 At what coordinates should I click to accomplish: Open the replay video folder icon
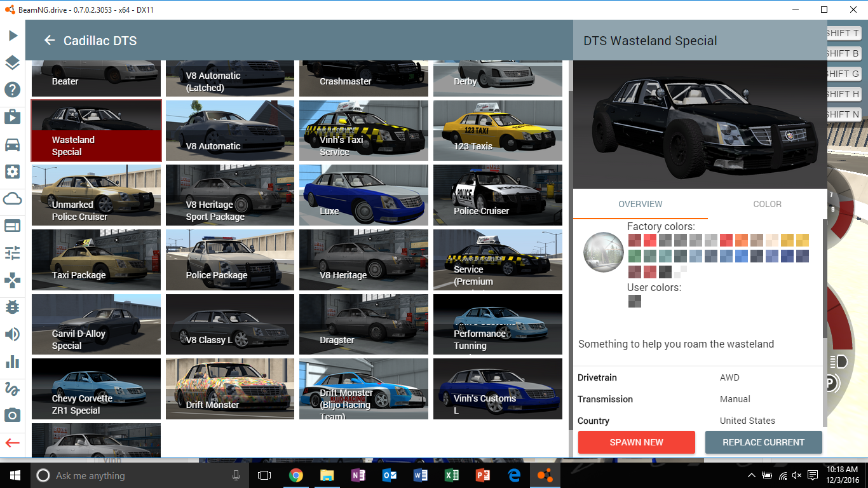click(x=13, y=117)
